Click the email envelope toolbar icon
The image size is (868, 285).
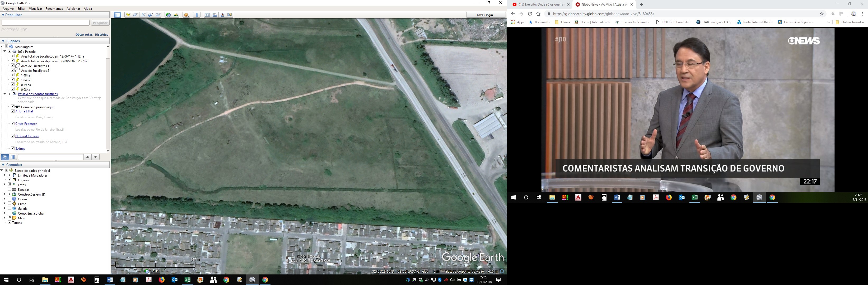click(207, 15)
